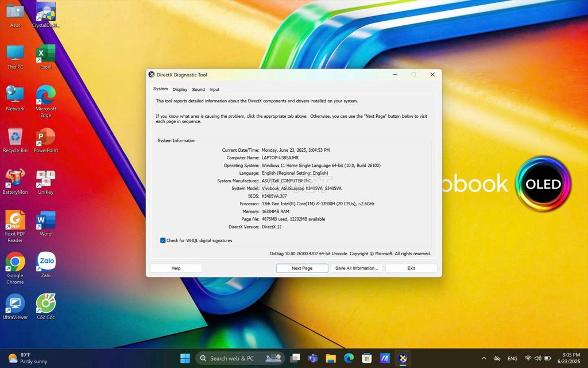Open the weather widget showing 89°F
Viewport: 588px width, 368px height.
[28, 358]
